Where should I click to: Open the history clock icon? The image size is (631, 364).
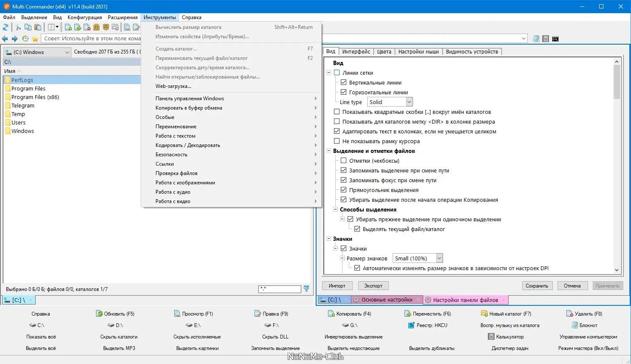coord(25,39)
